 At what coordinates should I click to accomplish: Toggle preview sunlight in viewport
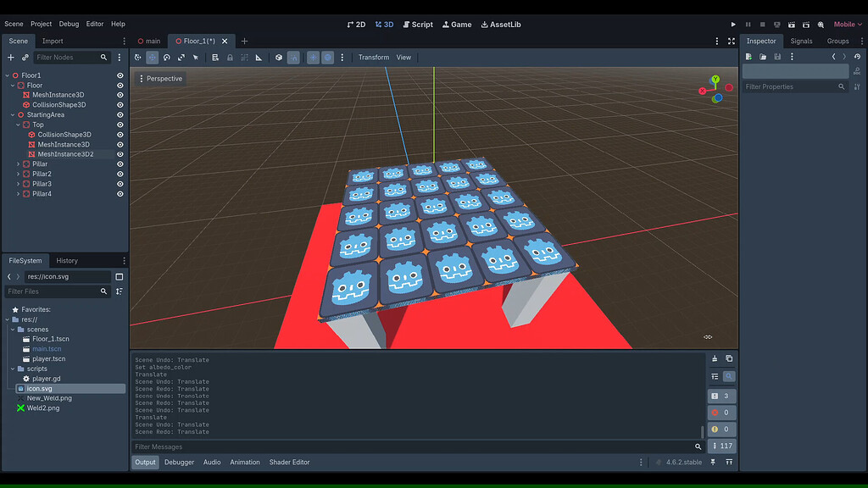pyautogui.click(x=314, y=58)
